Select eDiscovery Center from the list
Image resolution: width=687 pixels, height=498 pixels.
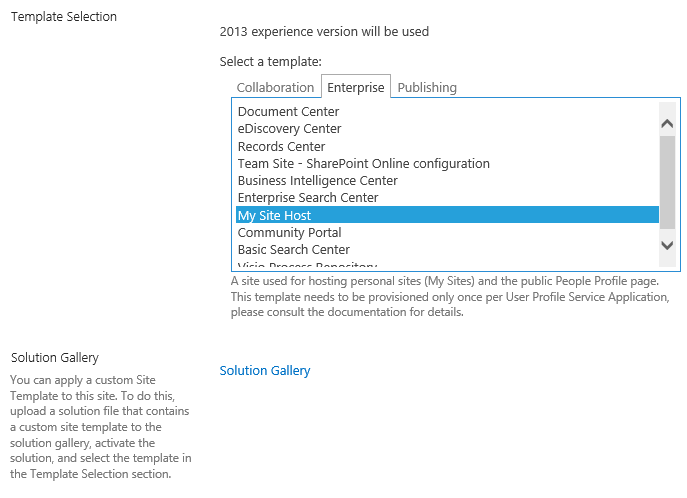[x=447, y=128]
